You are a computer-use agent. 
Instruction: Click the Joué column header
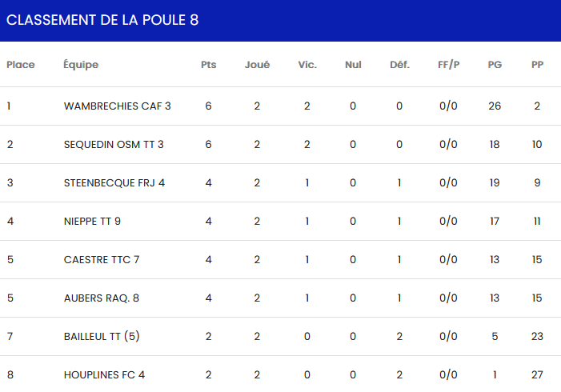(x=257, y=65)
